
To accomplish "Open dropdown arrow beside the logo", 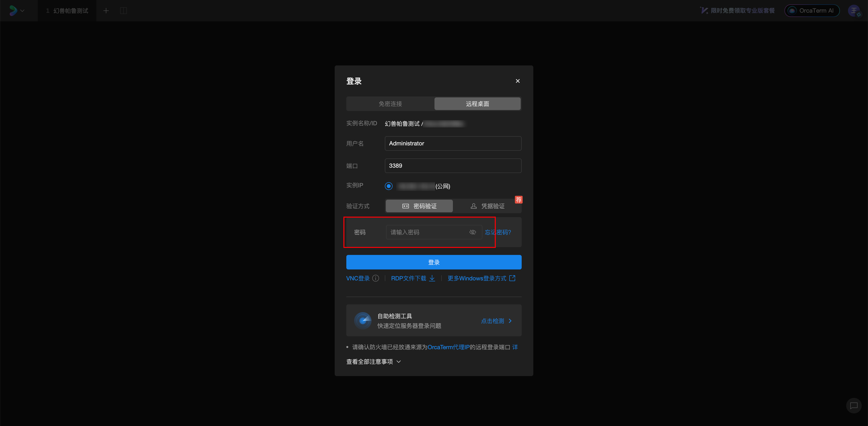I will pos(22,11).
